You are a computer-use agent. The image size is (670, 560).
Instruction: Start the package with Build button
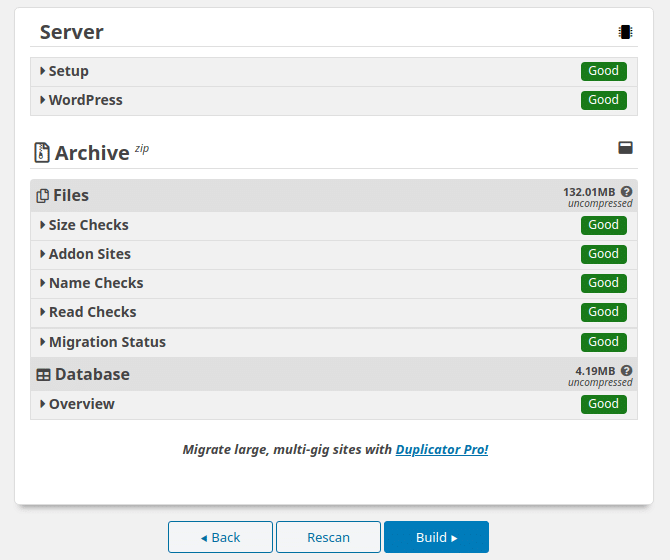point(436,537)
